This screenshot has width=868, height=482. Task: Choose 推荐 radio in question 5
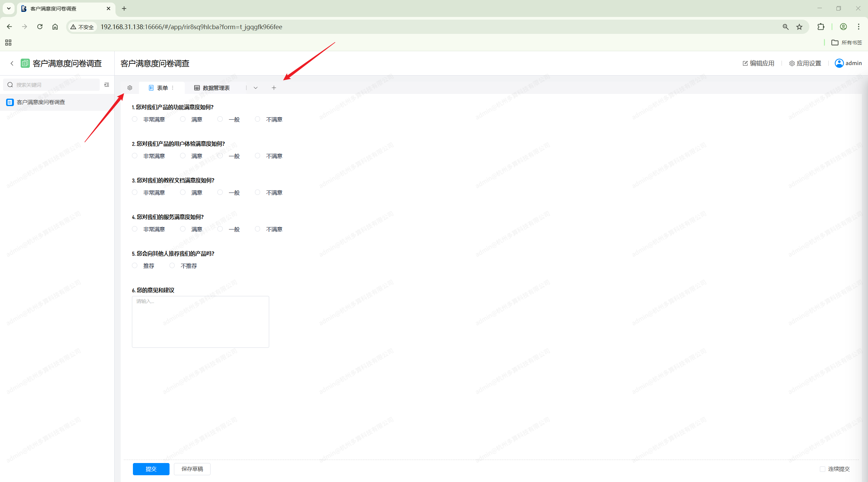pos(135,266)
